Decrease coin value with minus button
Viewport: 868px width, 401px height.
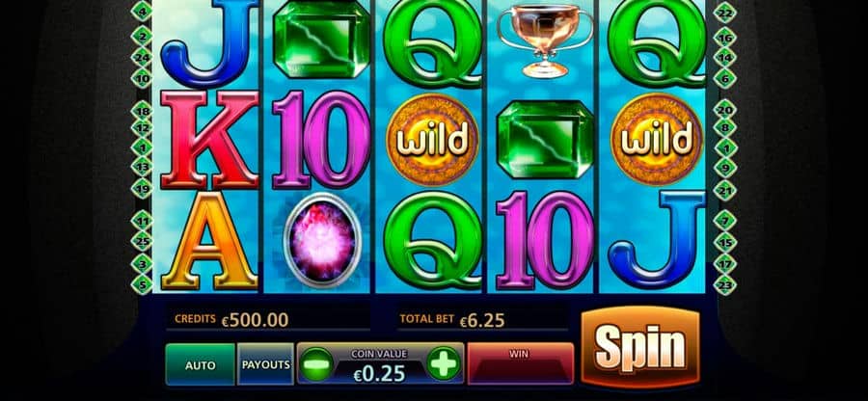click(317, 364)
